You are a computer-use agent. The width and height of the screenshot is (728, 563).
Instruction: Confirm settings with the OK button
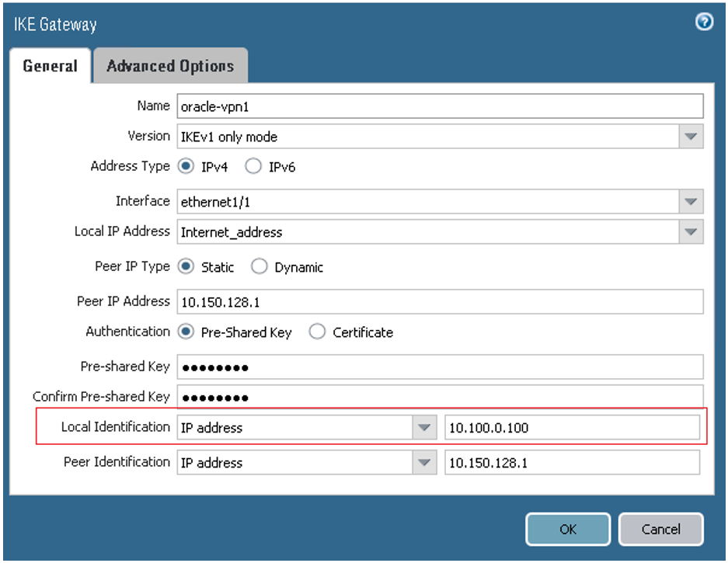pos(567,529)
